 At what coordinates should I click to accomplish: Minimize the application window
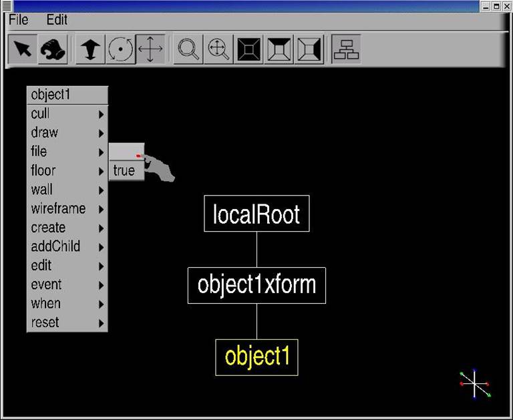pyautogui.click(x=486, y=6)
